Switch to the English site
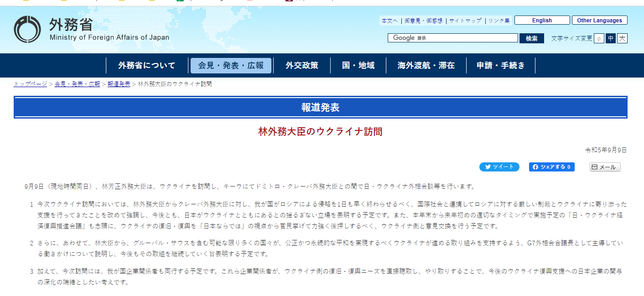The width and height of the screenshot is (644, 296). pos(542,21)
